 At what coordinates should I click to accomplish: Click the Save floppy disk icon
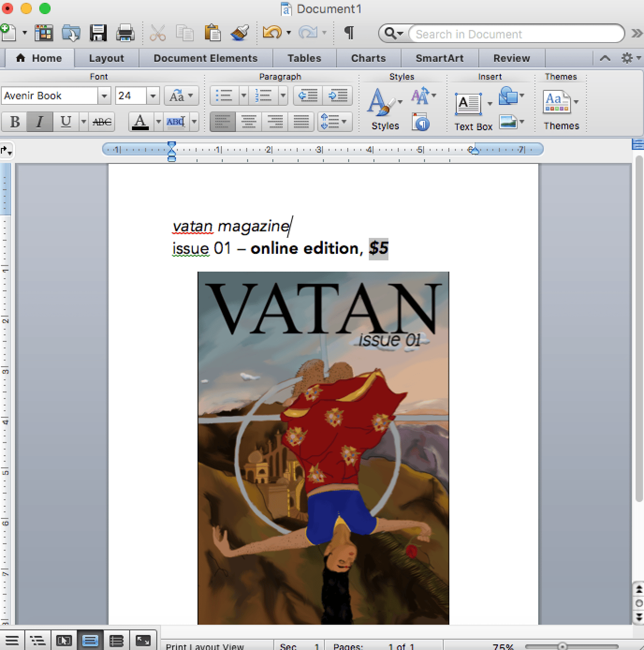(98, 33)
